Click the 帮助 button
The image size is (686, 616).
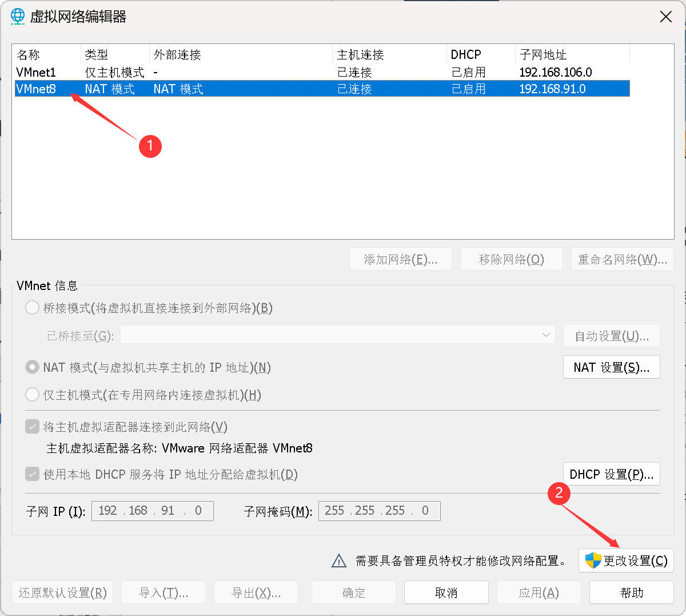click(x=632, y=593)
